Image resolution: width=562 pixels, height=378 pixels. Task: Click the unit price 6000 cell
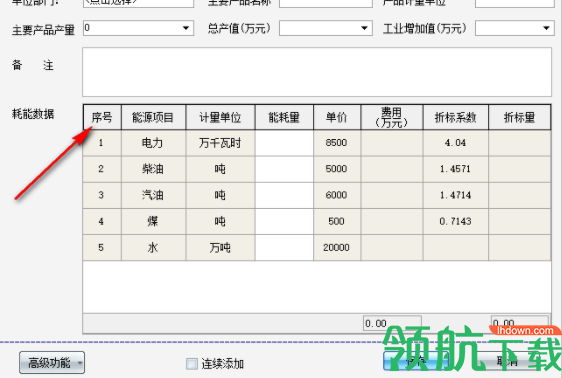[x=337, y=195]
